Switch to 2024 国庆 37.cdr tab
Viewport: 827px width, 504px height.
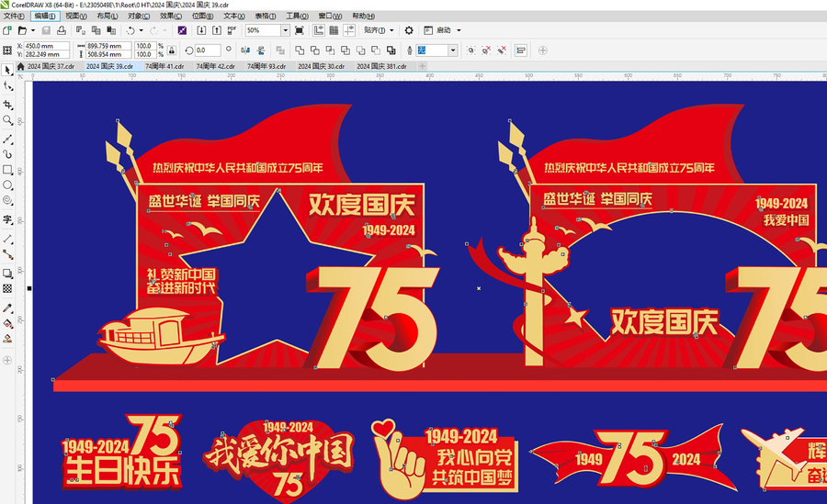coord(51,66)
